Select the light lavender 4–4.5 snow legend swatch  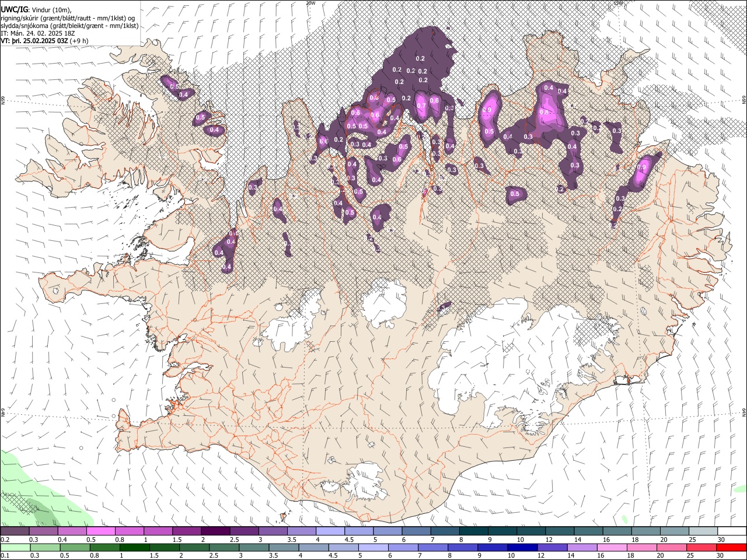(x=330, y=531)
